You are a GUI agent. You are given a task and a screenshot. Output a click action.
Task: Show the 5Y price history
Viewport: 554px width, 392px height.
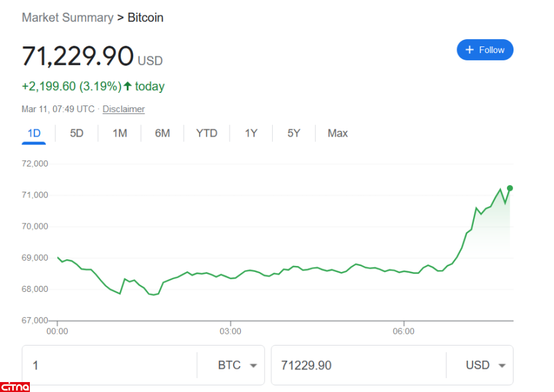click(294, 133)
